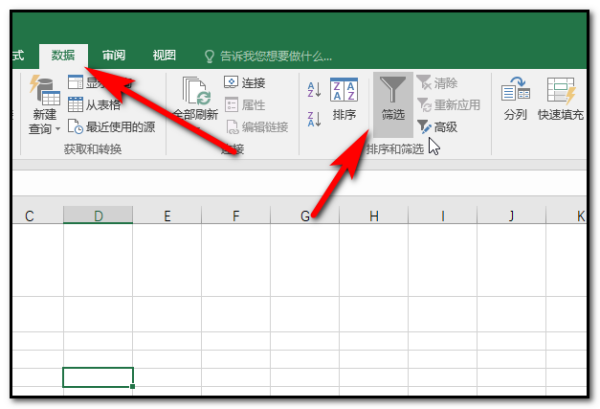Image resolution: width=600 pixels, height=409 pixels.
Task: Open the 新建查询 dropdown
Action: [x=44, y=105]
